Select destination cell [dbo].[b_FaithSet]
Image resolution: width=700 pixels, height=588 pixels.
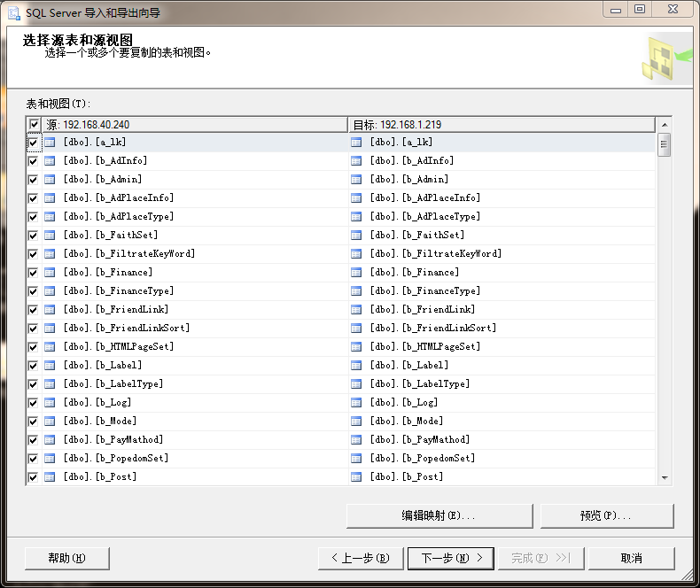(502, 235)
